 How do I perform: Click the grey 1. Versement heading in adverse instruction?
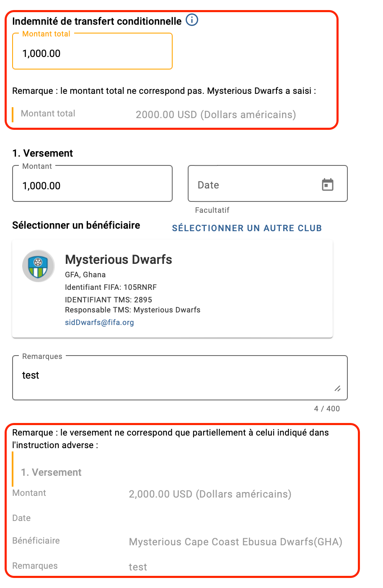(x=51, y=472)
